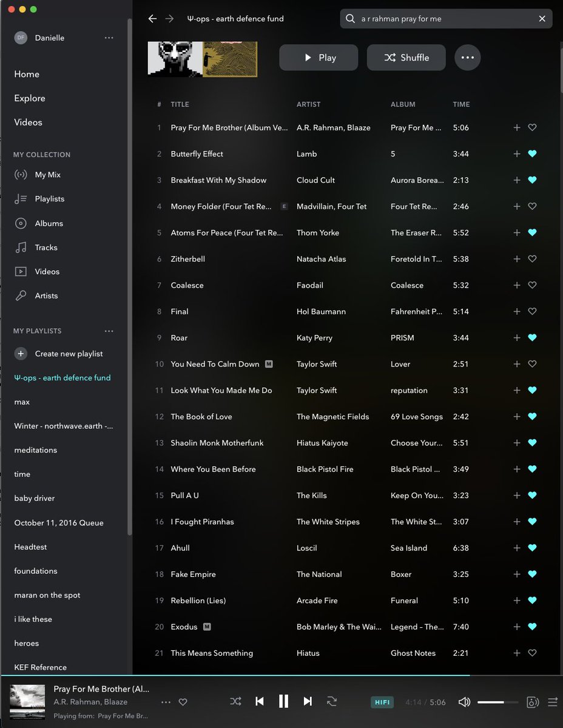Click the ALBUM column header
The width and height of the screenshot is (563, 728).
coord(403,104)
